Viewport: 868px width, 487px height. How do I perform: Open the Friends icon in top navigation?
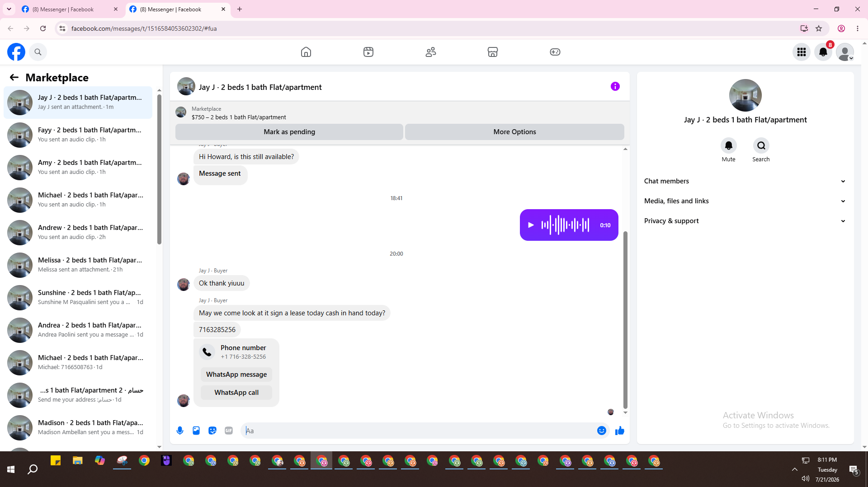coord(431,52)
